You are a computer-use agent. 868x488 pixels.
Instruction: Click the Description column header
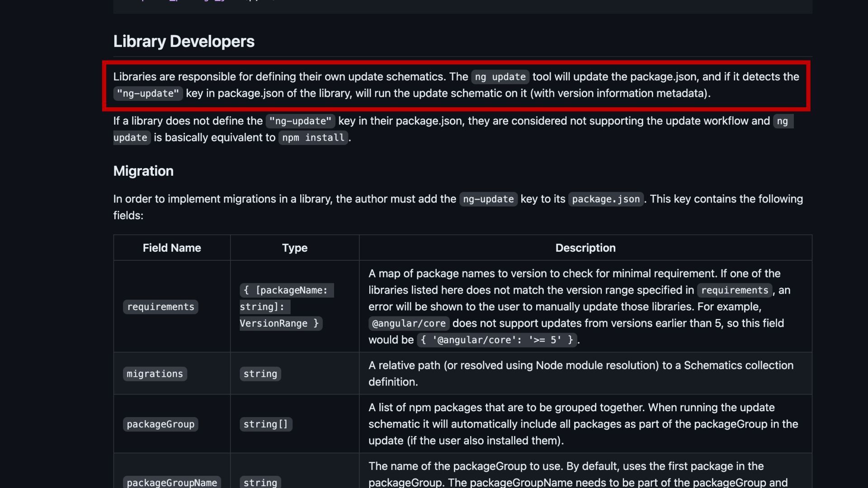(585, 248)
